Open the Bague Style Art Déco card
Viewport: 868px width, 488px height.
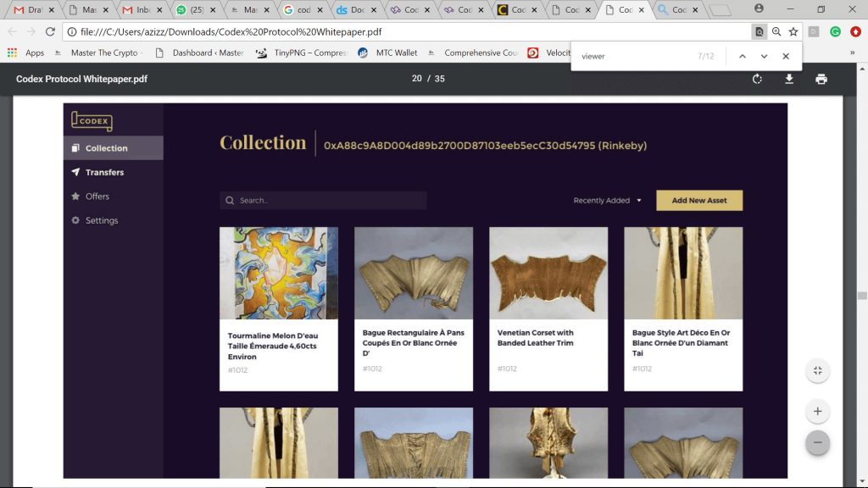[x=683, y=308]
